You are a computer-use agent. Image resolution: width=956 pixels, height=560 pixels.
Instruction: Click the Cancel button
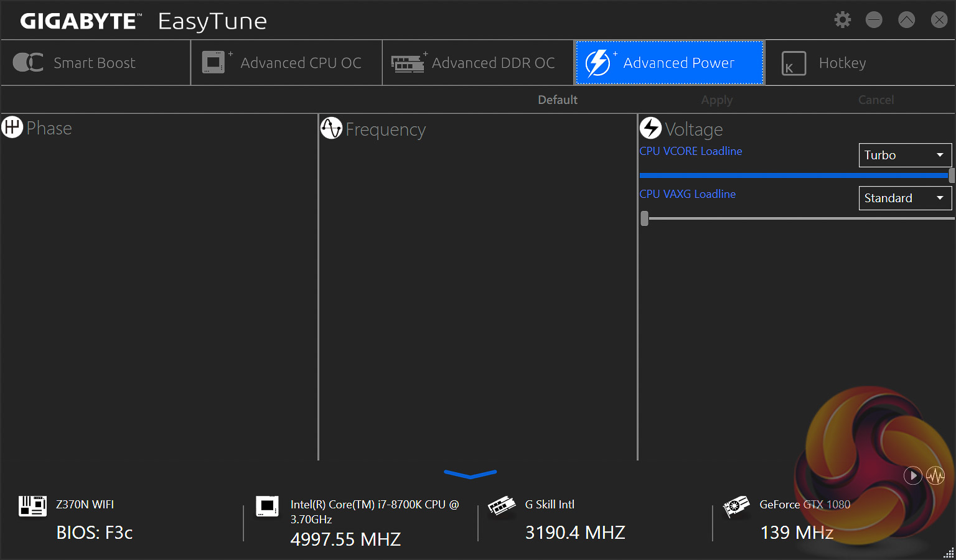point(876,100)
